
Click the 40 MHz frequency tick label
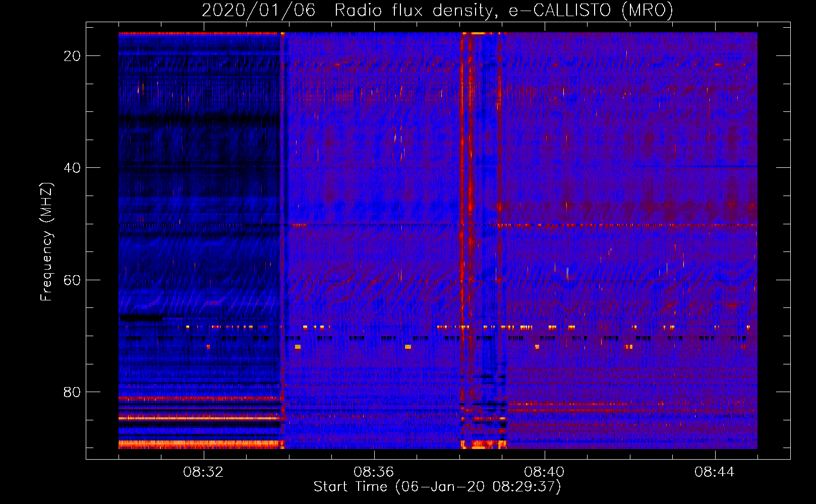pyautogui.click(x=72, y=168)
